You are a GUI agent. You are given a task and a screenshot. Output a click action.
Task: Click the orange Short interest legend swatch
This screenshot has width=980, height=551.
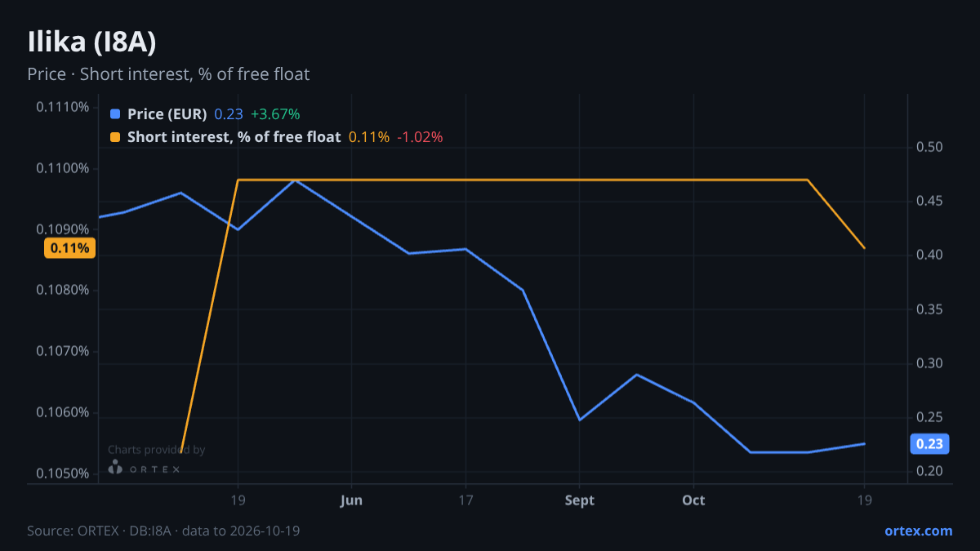[x=115, y=137]
